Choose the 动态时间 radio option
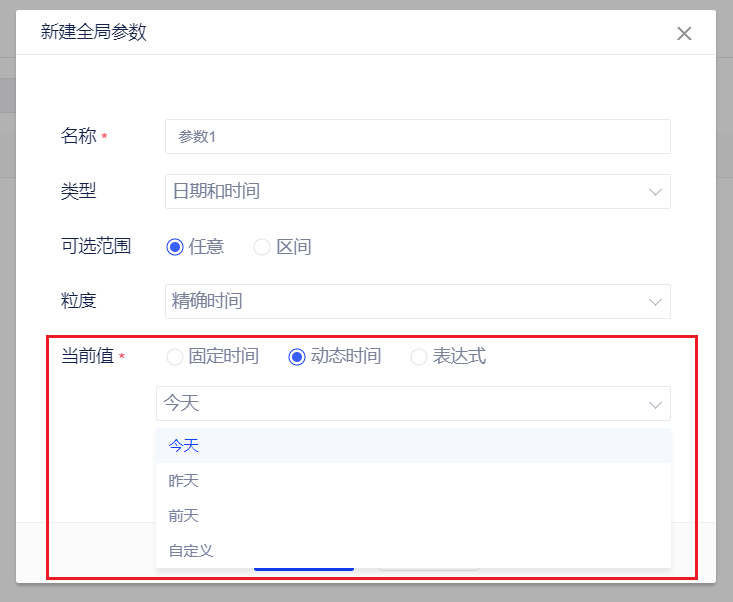This screenshot has width=733, height=602. (297, 357)
